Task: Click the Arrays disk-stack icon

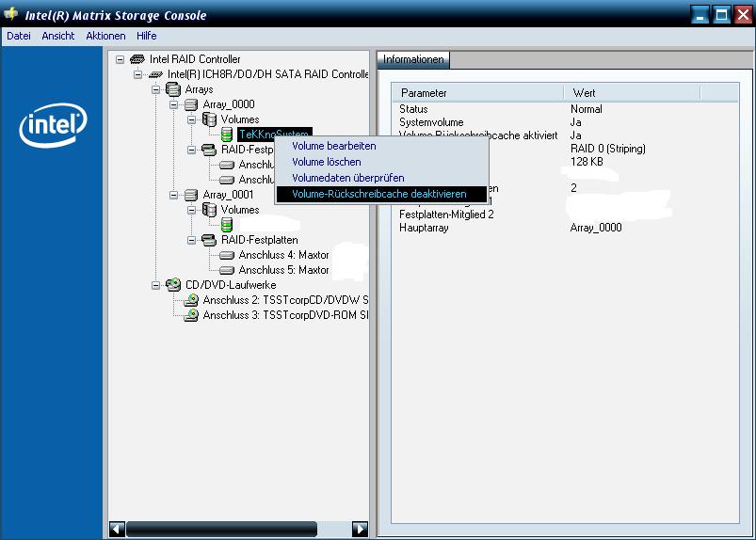Action: [x=173, y=89]
